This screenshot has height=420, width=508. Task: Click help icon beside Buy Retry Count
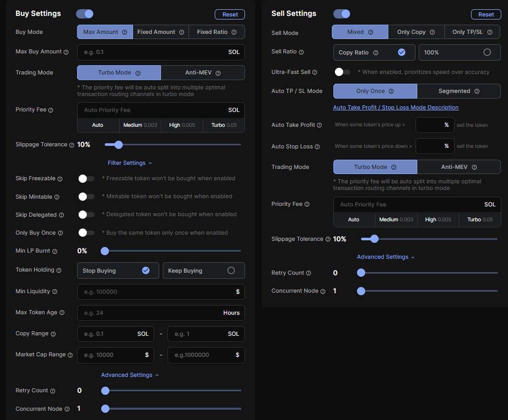pyautogui.click(x=52, y=391)
